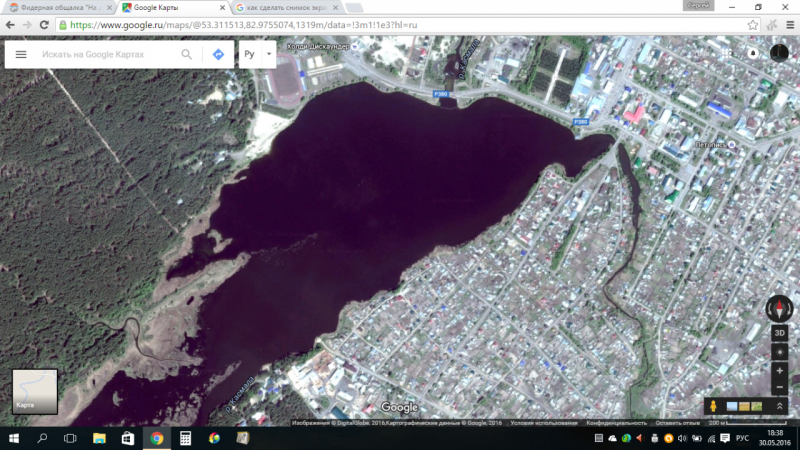
Task: Open the Google Maps hamburger menu
Action: coord(21,54)
